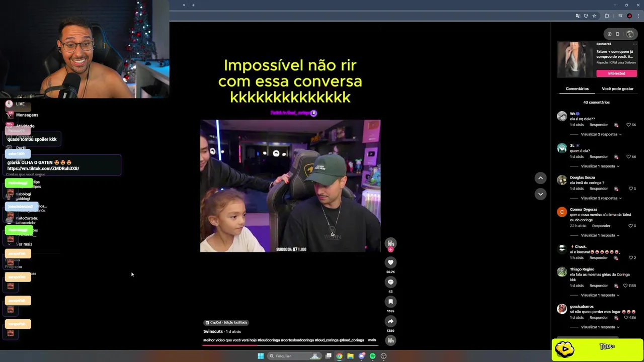
Task: Follow creator with the pink plus badge
Action: point(390,249)
